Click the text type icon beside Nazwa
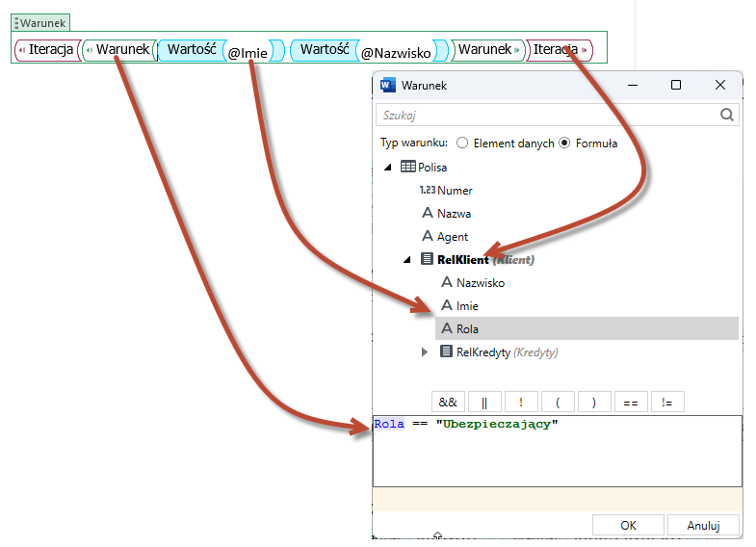 [x=428, y=213]
